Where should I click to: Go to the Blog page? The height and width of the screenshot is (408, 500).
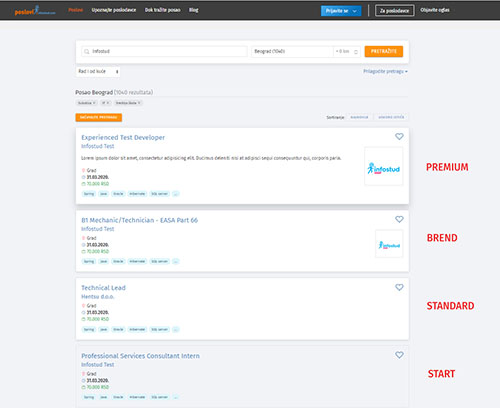click(194, 10)
